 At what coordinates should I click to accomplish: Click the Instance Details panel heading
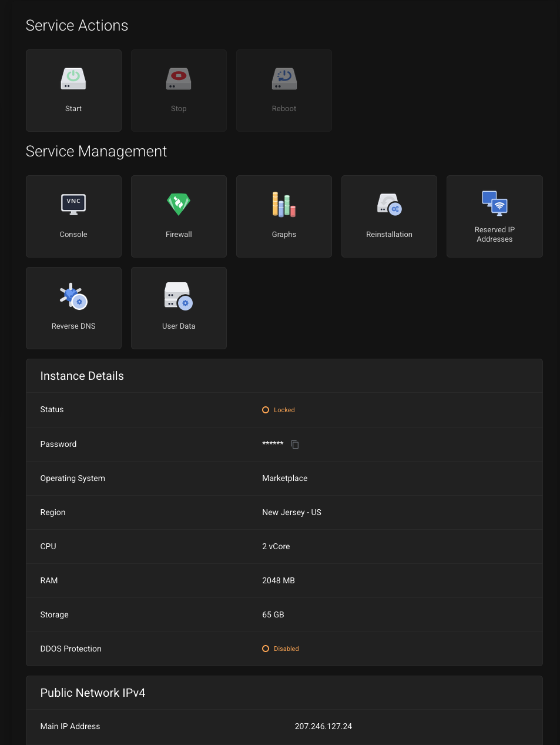82,376
